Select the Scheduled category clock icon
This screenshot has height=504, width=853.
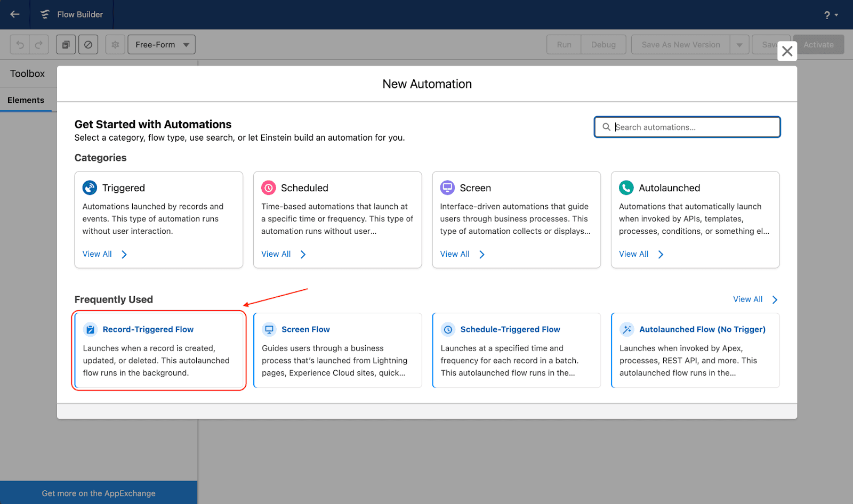pos(269,188)
